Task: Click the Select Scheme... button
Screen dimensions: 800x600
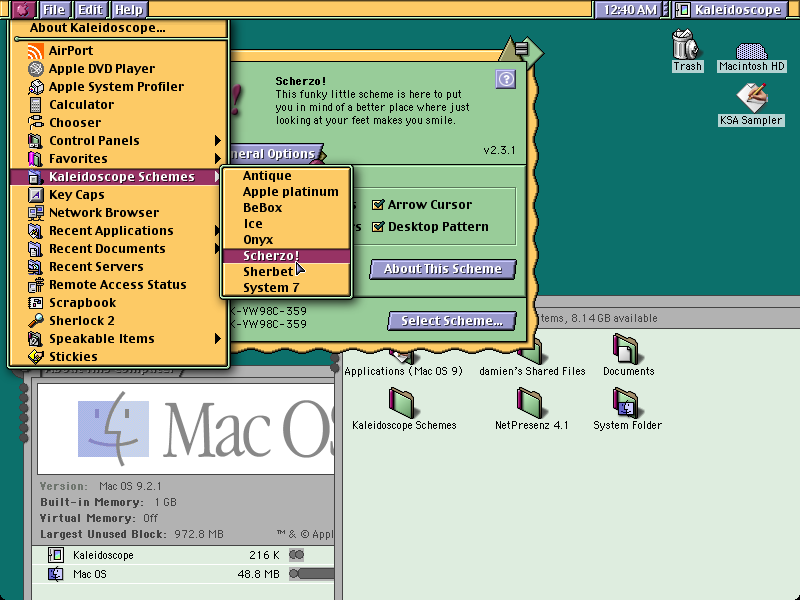Action: click(452, 321)
